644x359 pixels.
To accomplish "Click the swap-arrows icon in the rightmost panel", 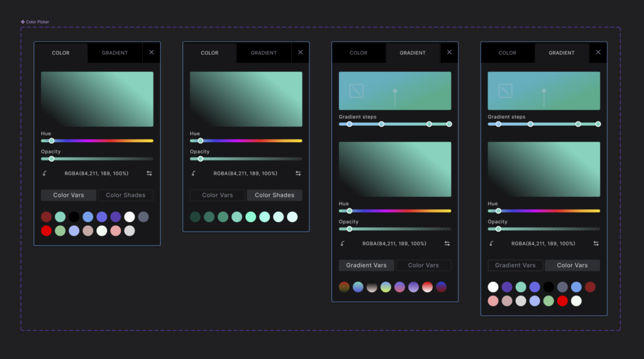I will [x=596, y=243].
